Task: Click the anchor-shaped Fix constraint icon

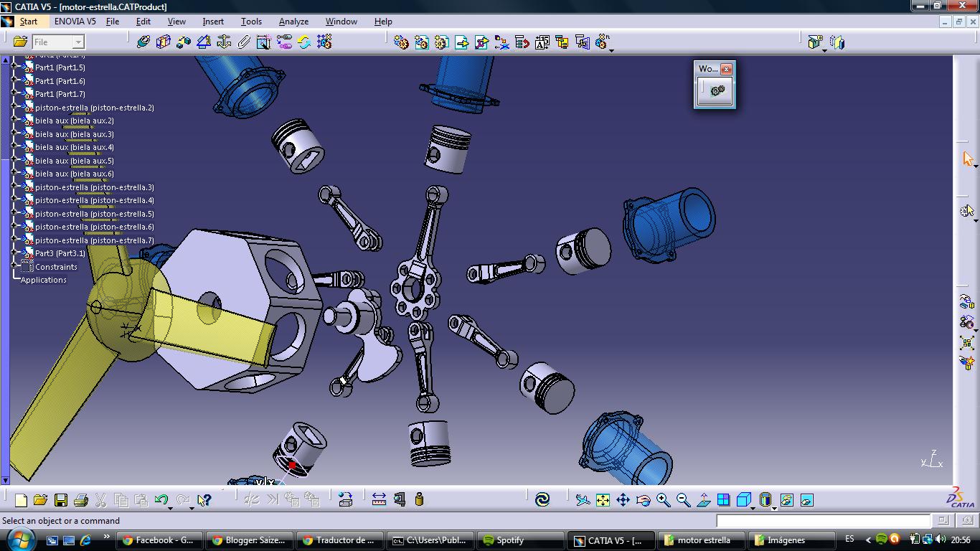Action: click(x=223, y=42)
